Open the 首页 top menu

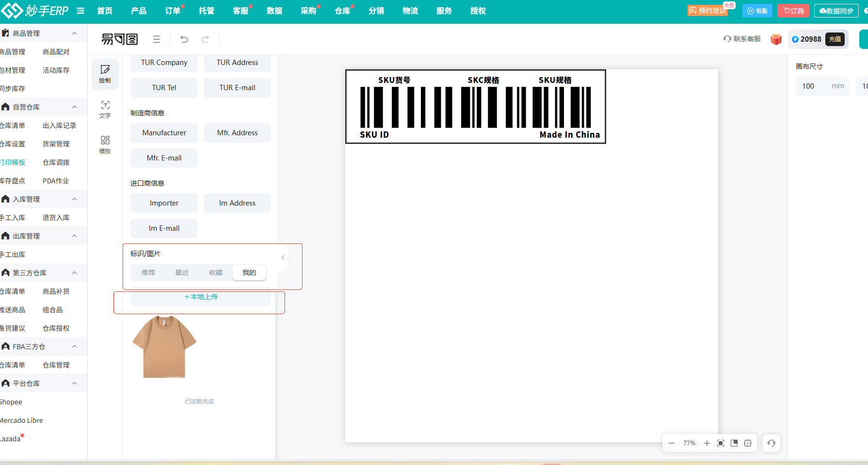click(x=105, y=11)
